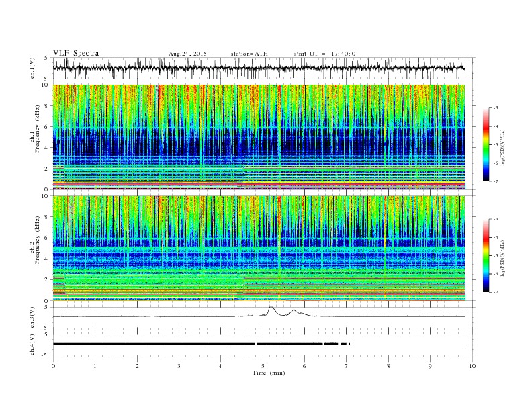Click the lower colorbar label "log(PSD)(V²/Hz)"
The image size is (532, 411).
504,258
